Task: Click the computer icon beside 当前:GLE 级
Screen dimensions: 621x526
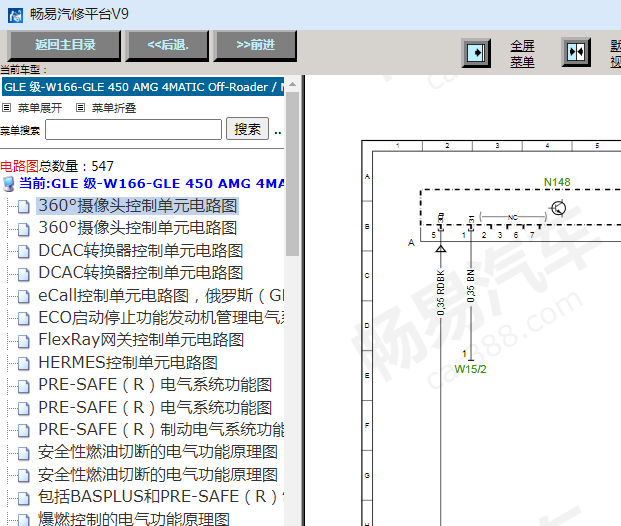Action: click(9, 184)
